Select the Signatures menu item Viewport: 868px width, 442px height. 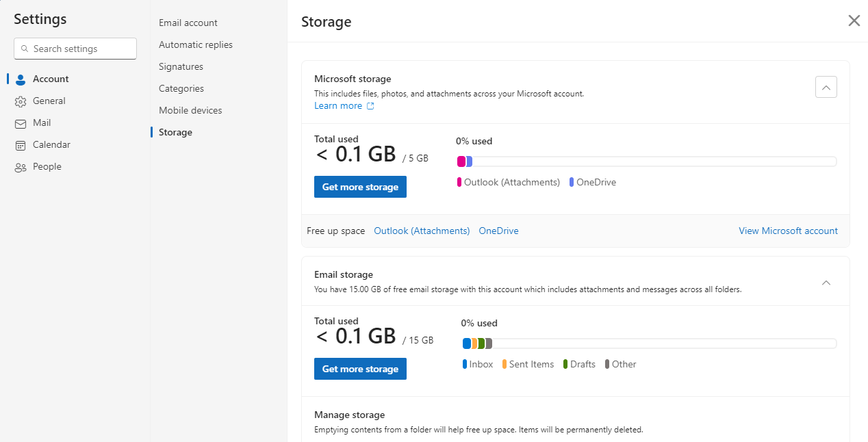point(181,66)
